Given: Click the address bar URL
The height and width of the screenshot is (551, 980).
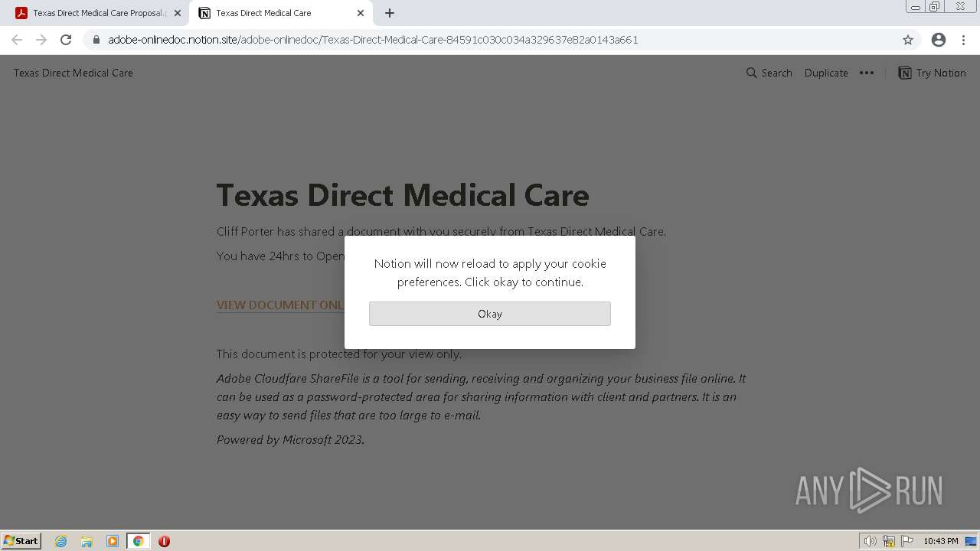Looking at the screenshot, I should point(373,40).
